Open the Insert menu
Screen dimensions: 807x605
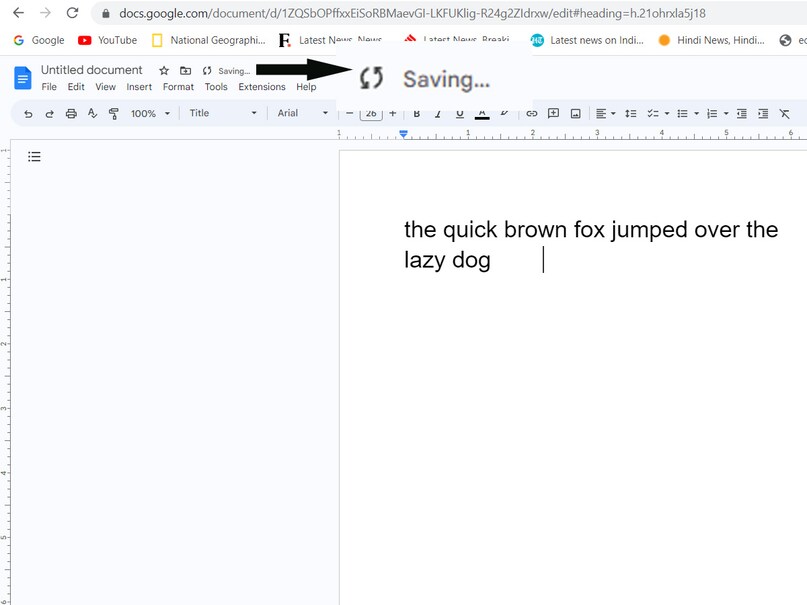(x=139, y=87)
